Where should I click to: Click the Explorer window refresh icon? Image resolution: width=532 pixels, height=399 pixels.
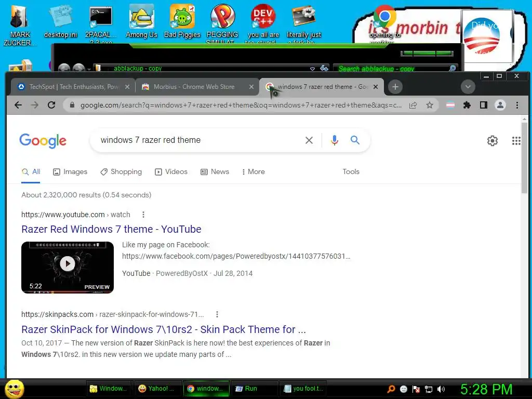click(324, 68)
